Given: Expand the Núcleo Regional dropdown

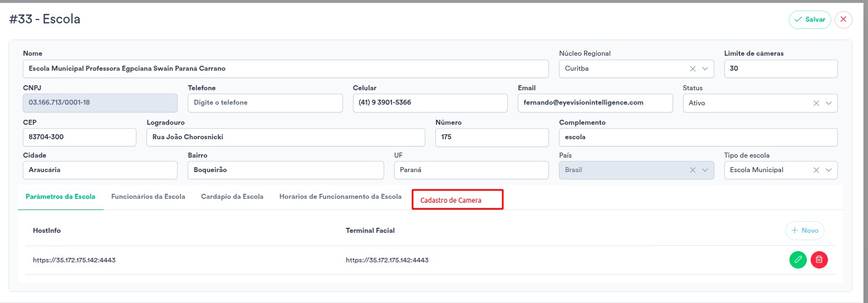Looking at the screenshot, I should (x=705, y=69).
